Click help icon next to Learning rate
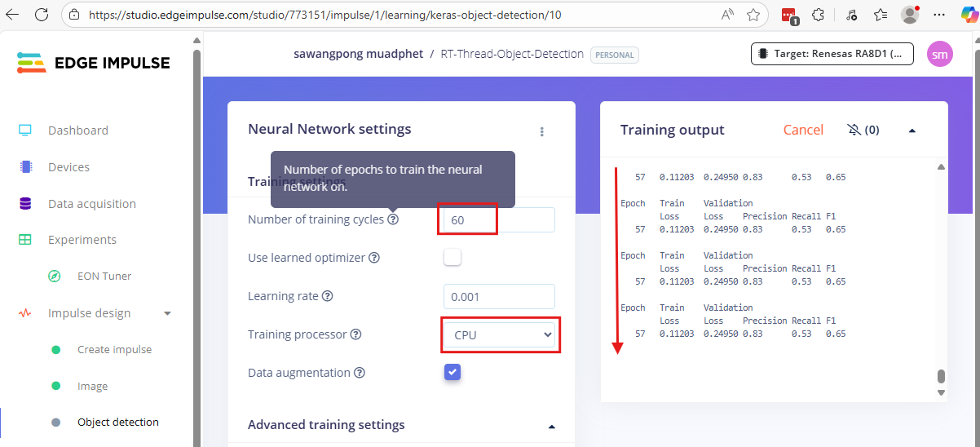The width and height of the screenshot is (980, 447). tap(328, 296)
